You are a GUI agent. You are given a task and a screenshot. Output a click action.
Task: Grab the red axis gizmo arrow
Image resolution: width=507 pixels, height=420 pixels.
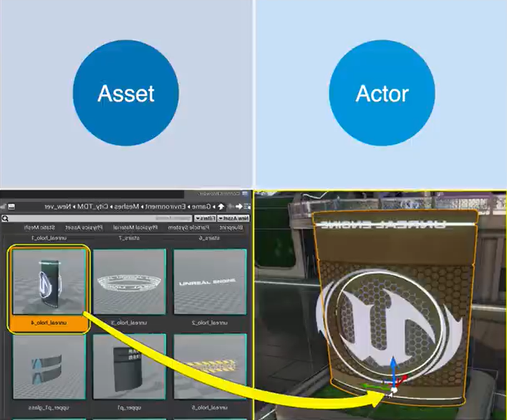coord(402,380)
